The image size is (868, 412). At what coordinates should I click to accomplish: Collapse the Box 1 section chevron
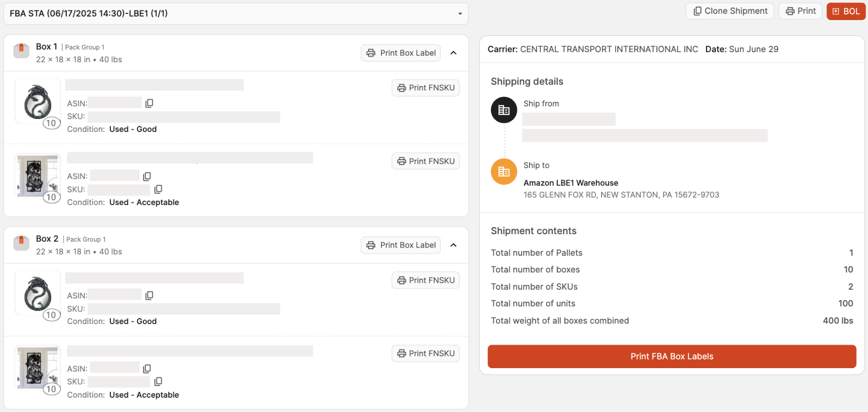point(454,53)
